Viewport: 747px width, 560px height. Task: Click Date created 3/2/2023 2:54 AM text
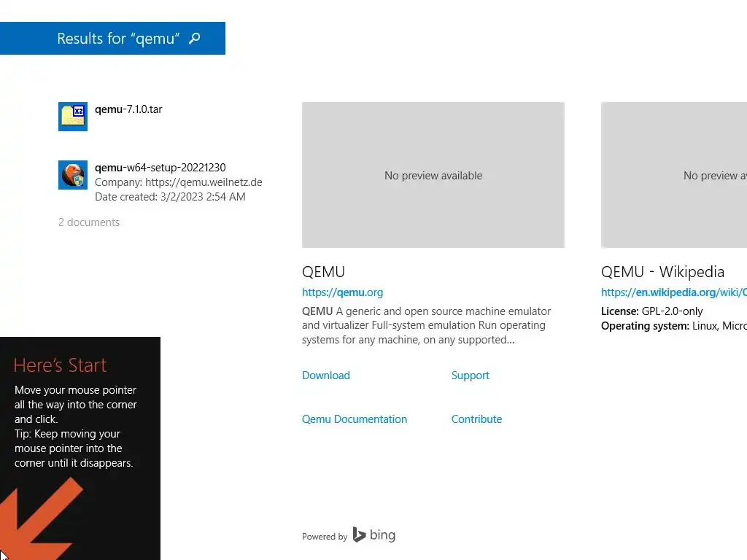pyautogui.click(x=170, y=197)
